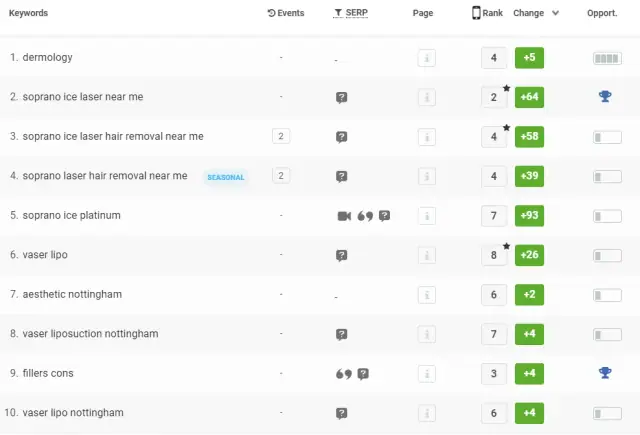
Task: Select keyword 'soprano ice platinum'
Action: (x=71, y=215)
